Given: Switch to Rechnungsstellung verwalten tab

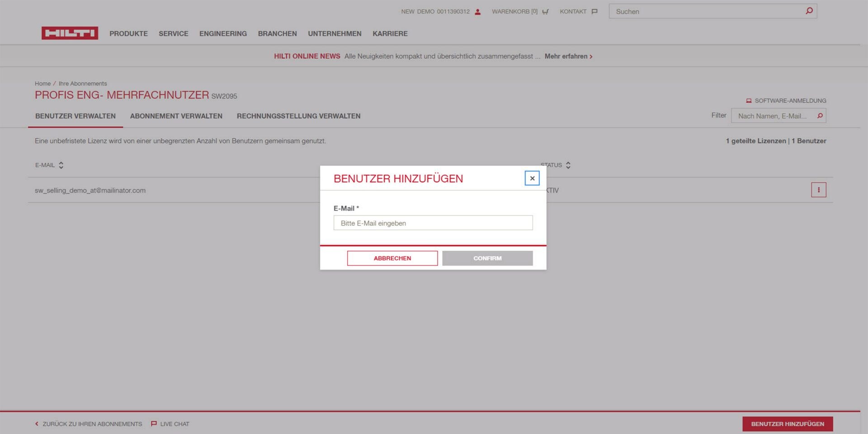Looking at the screenshot, I should (298, 116).
